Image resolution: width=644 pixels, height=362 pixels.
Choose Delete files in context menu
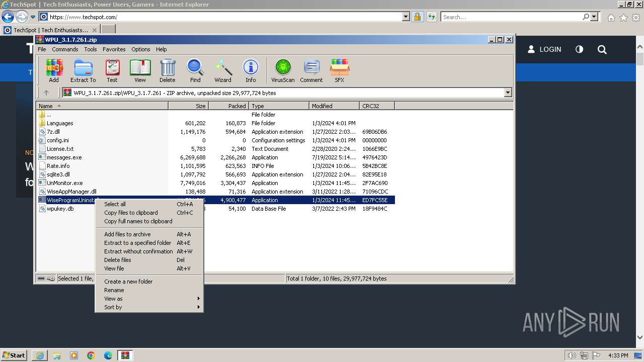[149, 260]
